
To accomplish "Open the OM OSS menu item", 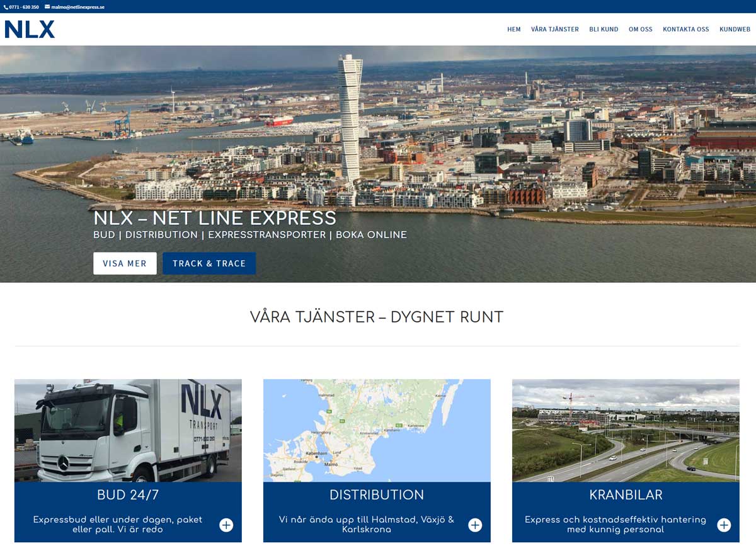I will click(641, 29).
